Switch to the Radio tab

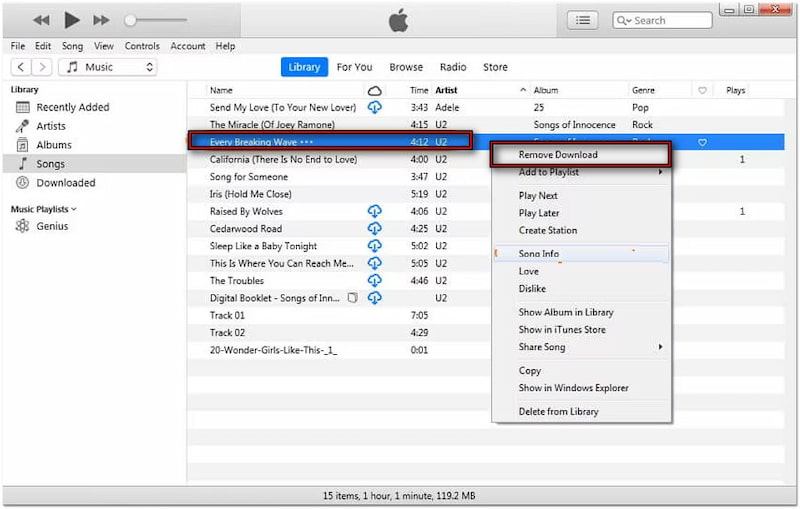click(x=453, y=67)
